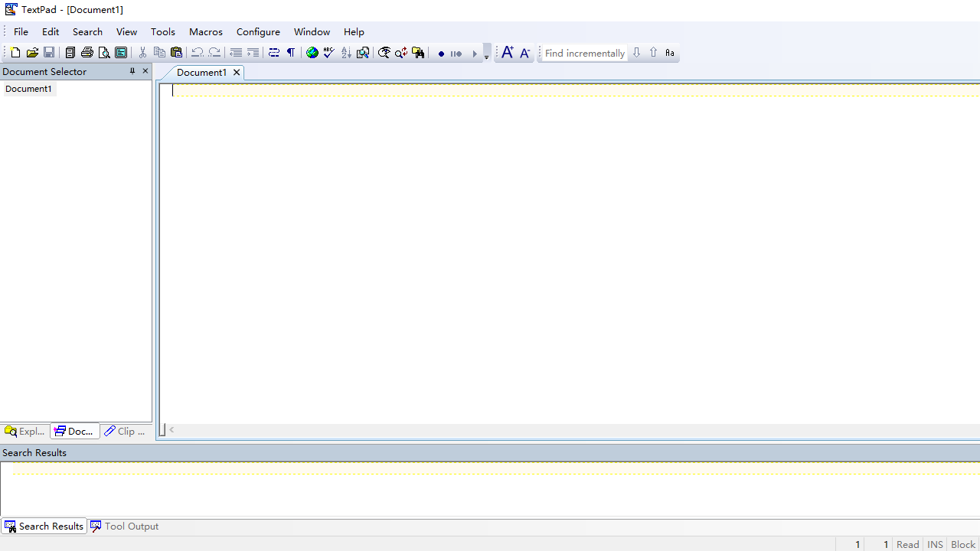Open the Tools menu
The width and height of the screenshot is (980, 551).
tap(163, 31)
